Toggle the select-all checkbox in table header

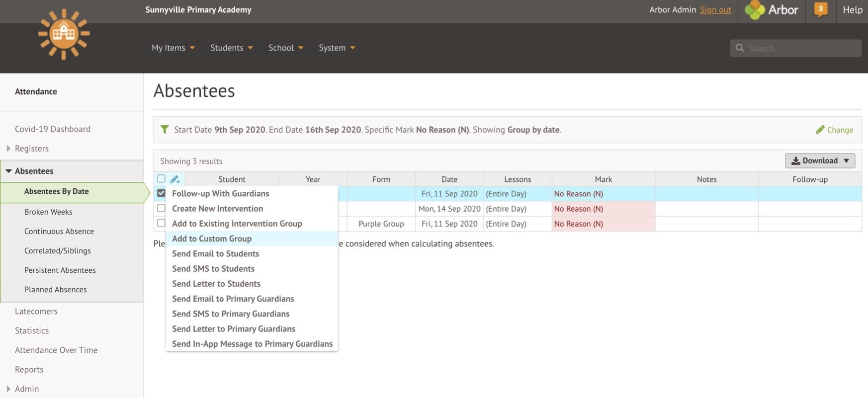161,178
